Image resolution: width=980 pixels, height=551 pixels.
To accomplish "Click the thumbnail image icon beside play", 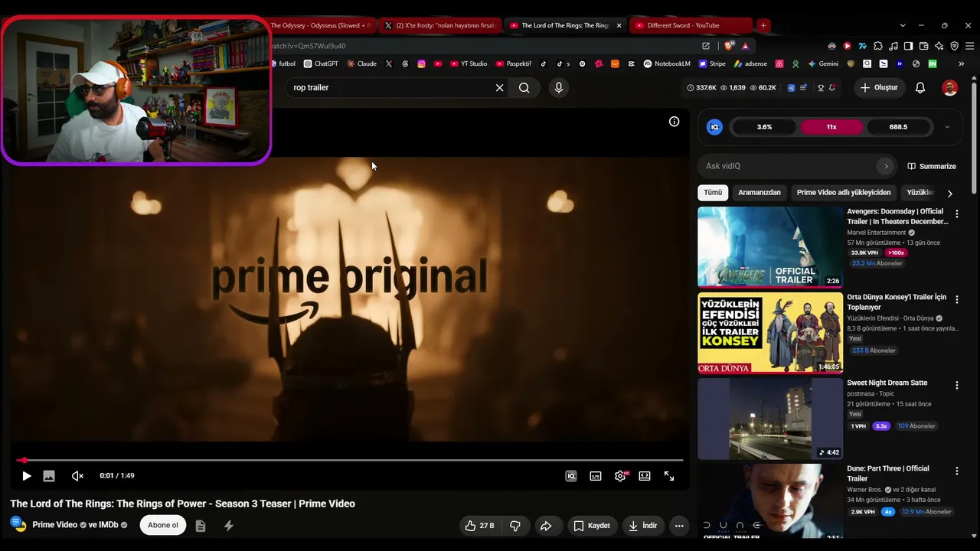I will click(x=49, y=476).
